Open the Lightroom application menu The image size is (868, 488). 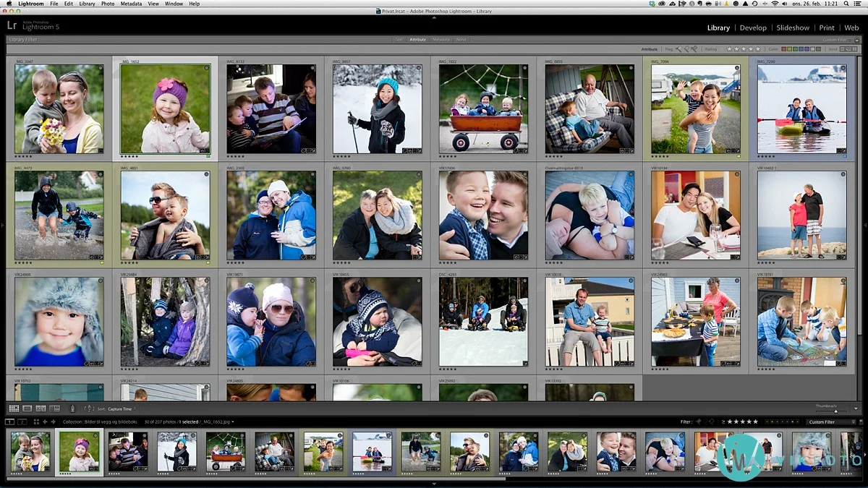(x=31, y=4)
